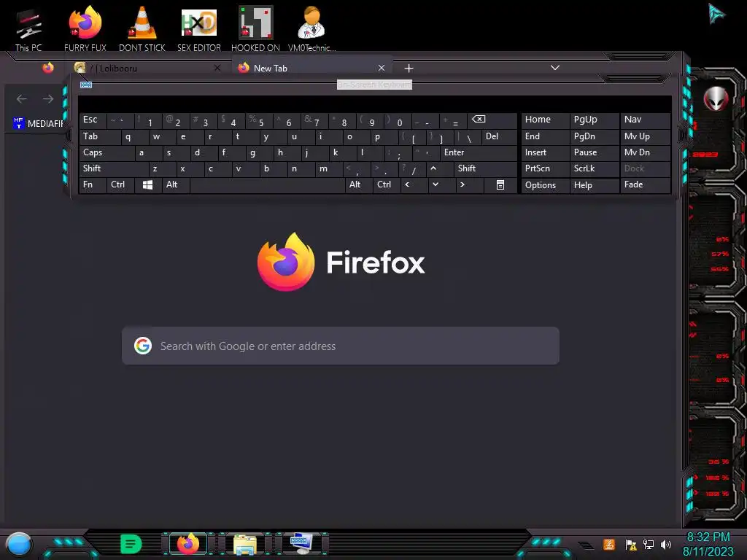Tap the PrtScn key on-screen
747x560 pixels.
point(546,168)
